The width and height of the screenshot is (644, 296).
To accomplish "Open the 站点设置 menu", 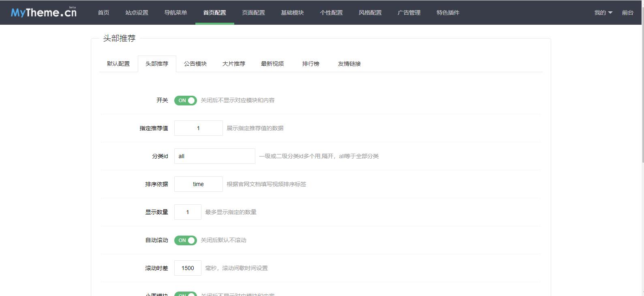I will pos(137,13).
